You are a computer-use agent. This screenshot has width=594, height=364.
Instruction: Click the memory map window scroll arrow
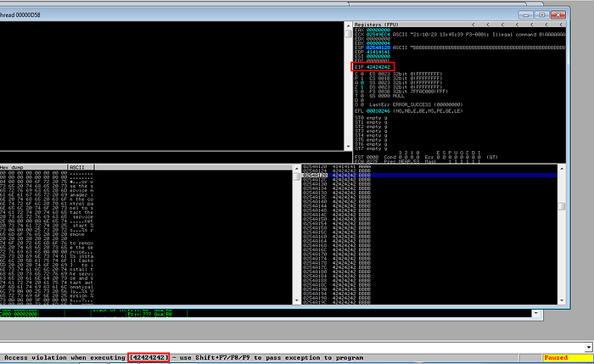[536, 314]
